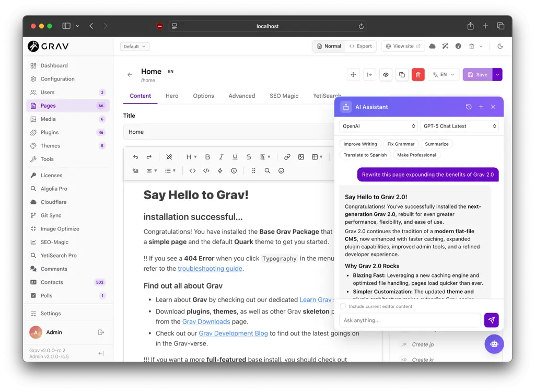Image resolution: width=535 pixels, height=392 pixels.
Task: Click the Translate to Spanish chip
Action: tap(365, 155)
